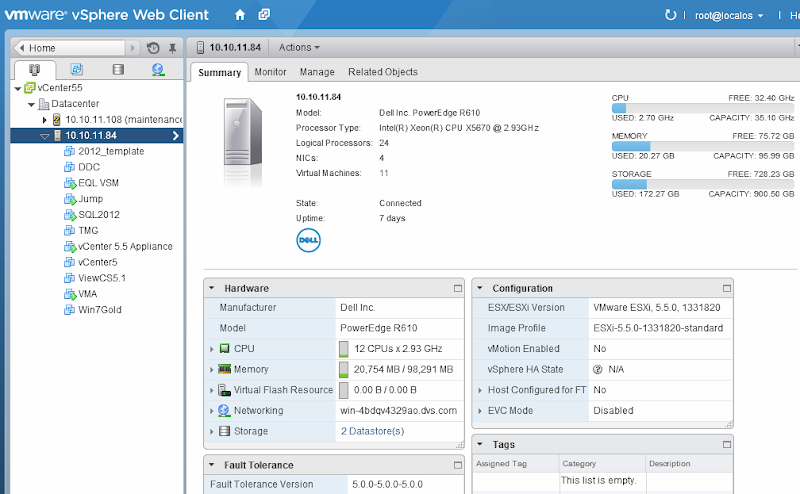
Task: Minimize the Hardware panel using corner box
Action: click(x=457, y=288)
